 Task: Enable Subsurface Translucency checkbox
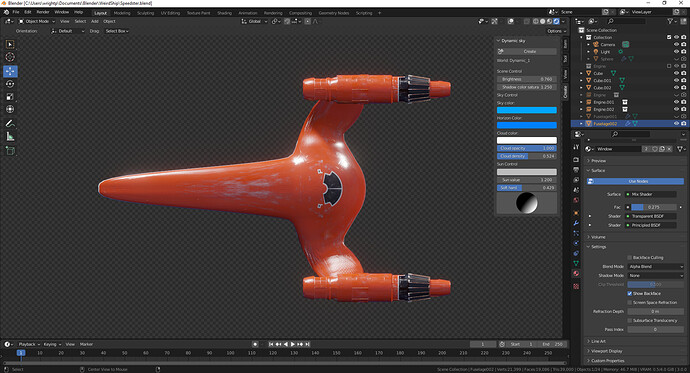pos(630,320)
